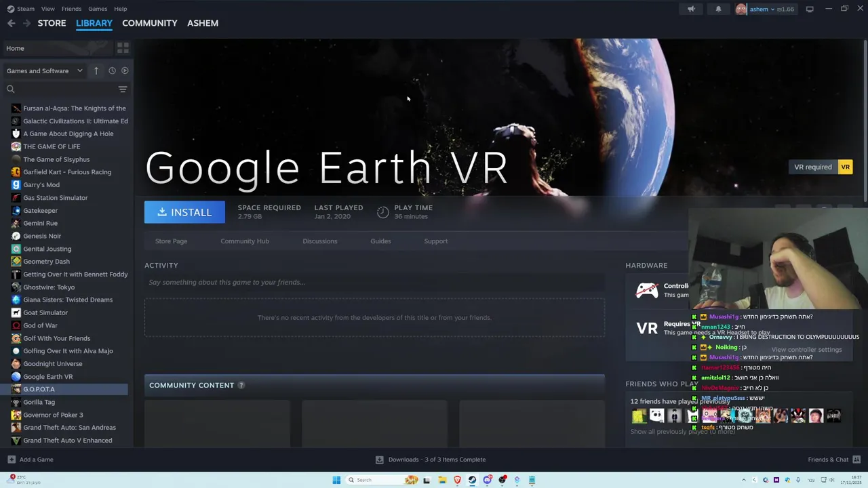Click the first community content thumbnail
This screenshot has height=488, width=868.
click(217, 424)
